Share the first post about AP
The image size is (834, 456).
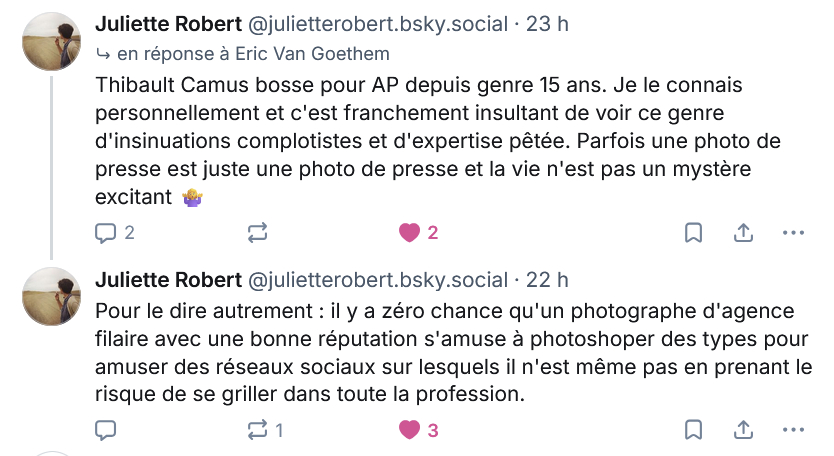point(743,233)
